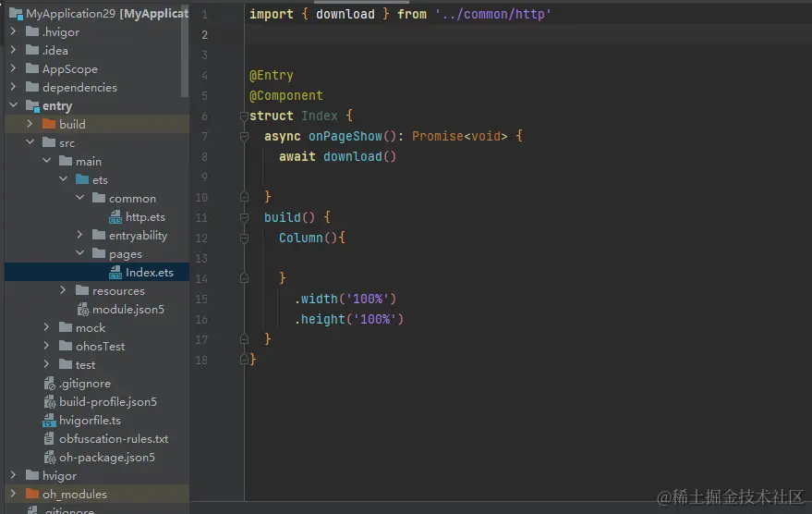Expand the dependencies folder
This screenshot has height=514, width=812.
pos(14,87)
